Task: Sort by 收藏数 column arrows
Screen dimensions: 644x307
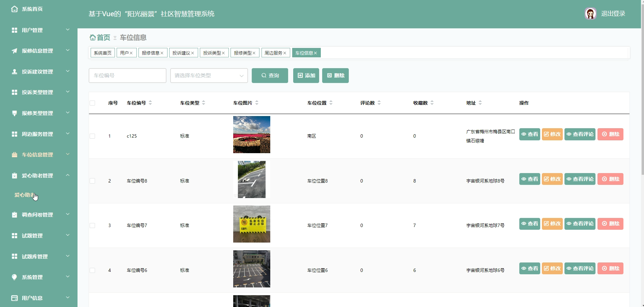Action: (x=432, y=103)
